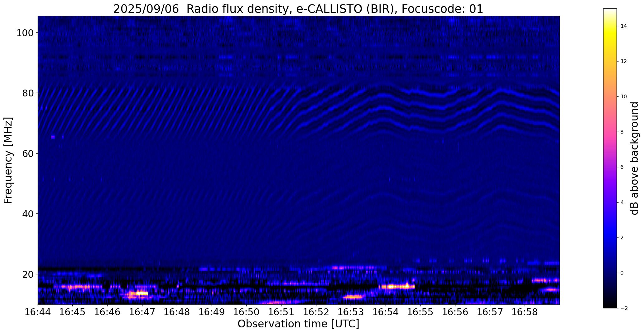Select the 40 MHz frequency tick label

point(27,214)
